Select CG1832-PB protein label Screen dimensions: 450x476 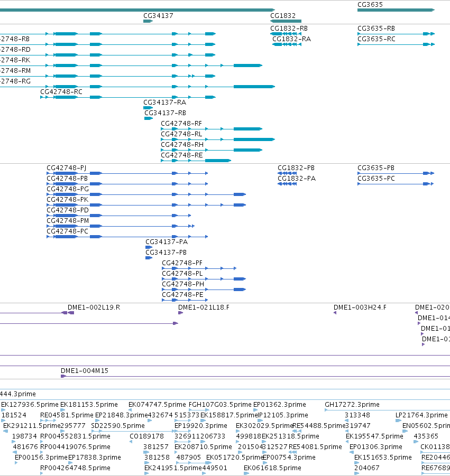pyautogui.click(x=296, y=168)
